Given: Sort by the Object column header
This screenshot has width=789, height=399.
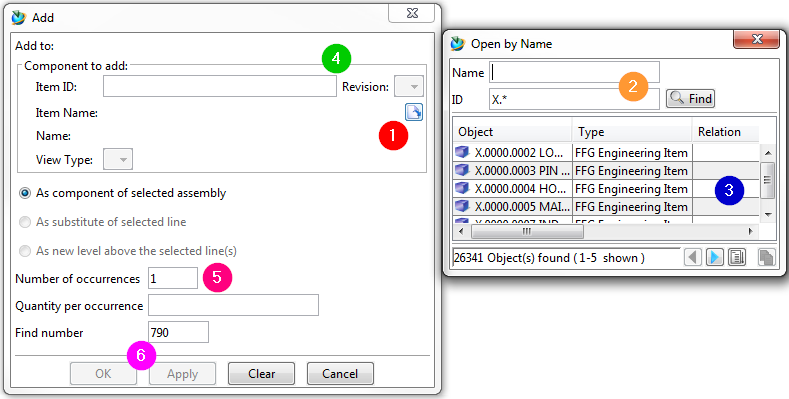Looking at the screenshot, I should tap(512, 132).
